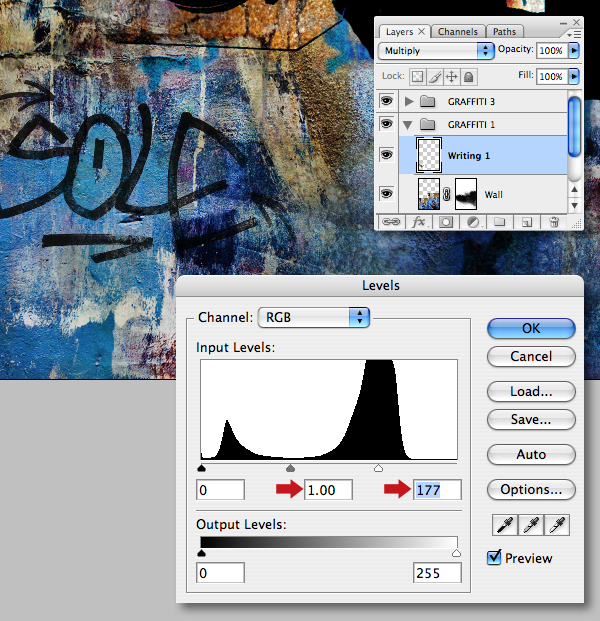Open the Channel RGB dropdown
Viewport: 600px width, 621px height.
[x=314, y=317]
